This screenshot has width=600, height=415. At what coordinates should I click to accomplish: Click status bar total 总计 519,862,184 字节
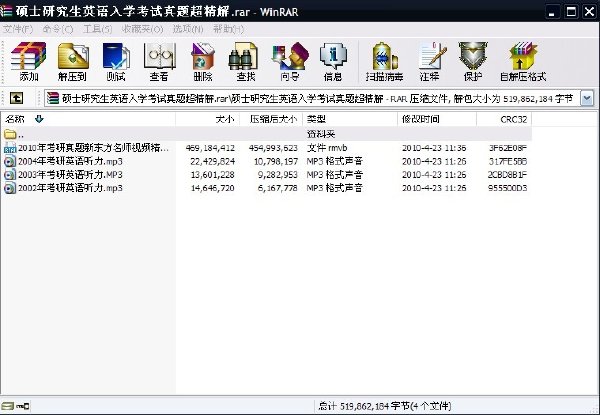(385, 406)
